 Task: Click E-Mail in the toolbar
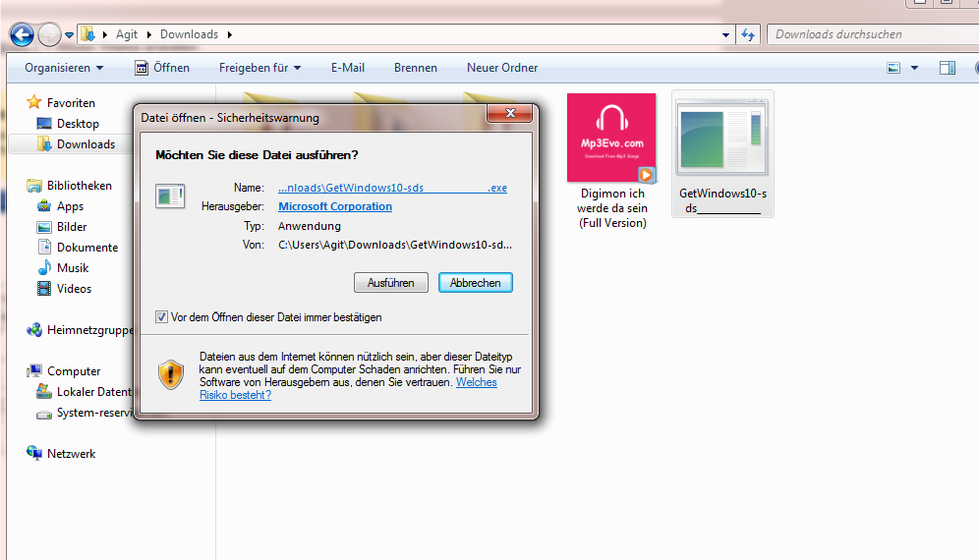[x=348, y=68]
